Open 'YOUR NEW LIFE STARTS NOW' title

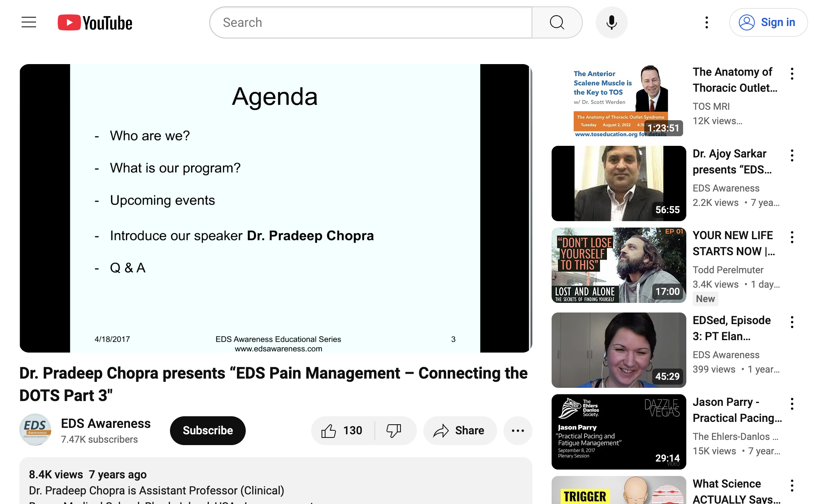(x=734, y=243)
